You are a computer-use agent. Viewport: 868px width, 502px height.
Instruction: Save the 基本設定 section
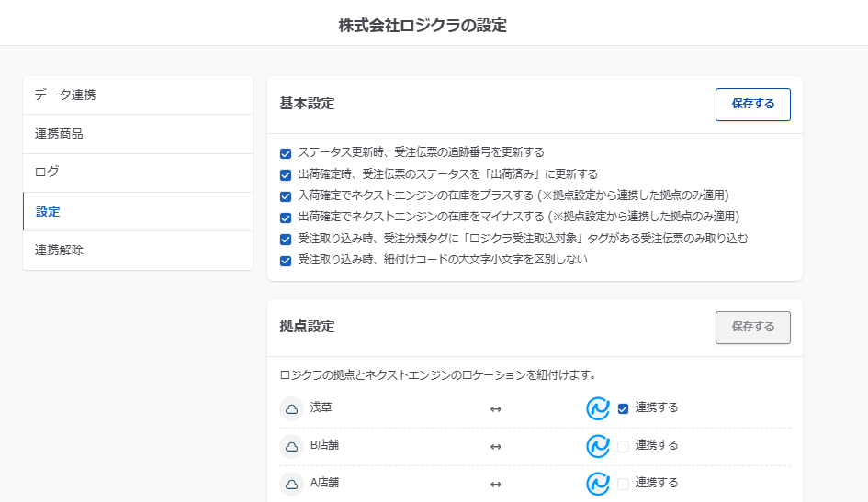pos(752,105)
